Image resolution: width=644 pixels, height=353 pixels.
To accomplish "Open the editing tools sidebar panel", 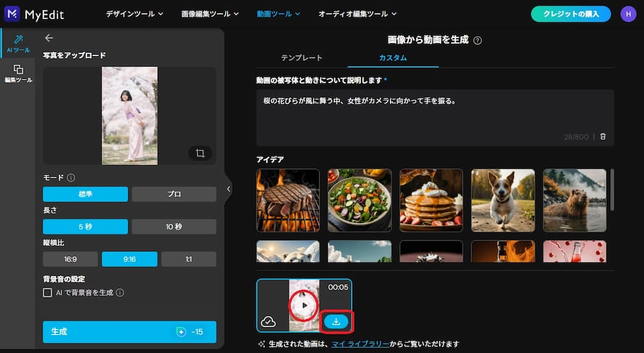I will tap(18, 73).
